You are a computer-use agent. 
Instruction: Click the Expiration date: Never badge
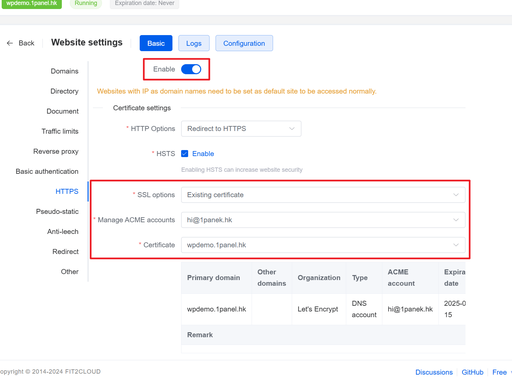click(144, 3)
